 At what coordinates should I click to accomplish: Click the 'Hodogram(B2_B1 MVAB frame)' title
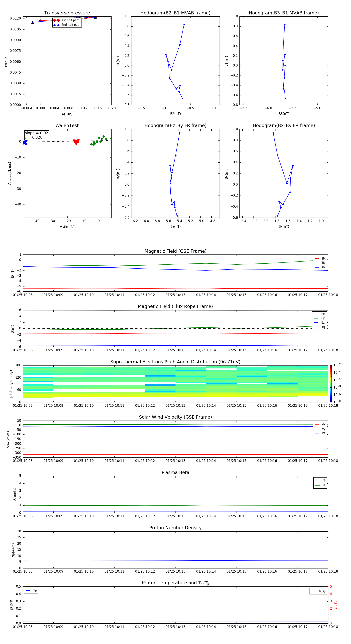tap(175, 13)
